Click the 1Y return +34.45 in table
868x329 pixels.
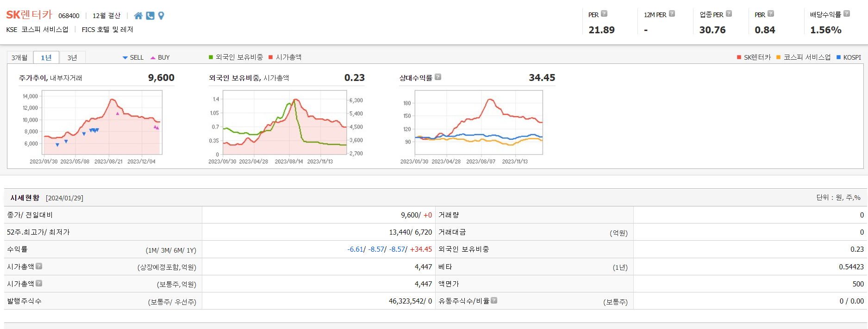421,249
